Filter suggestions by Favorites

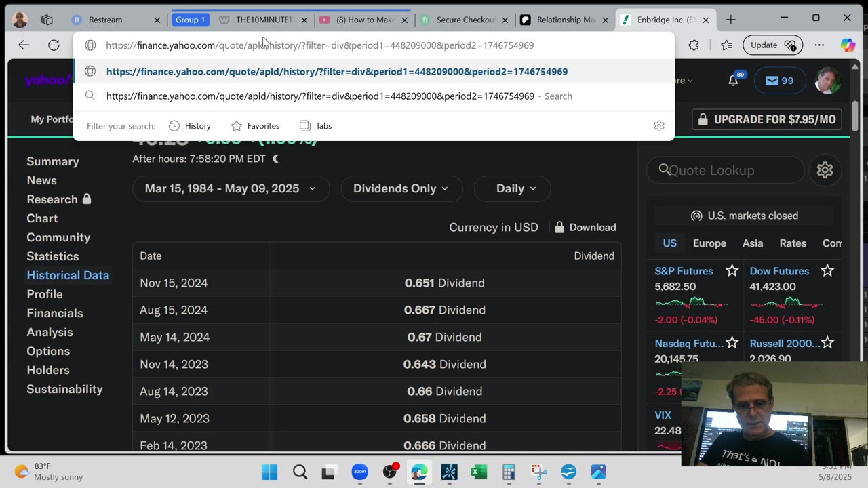[x=255, y=126]
